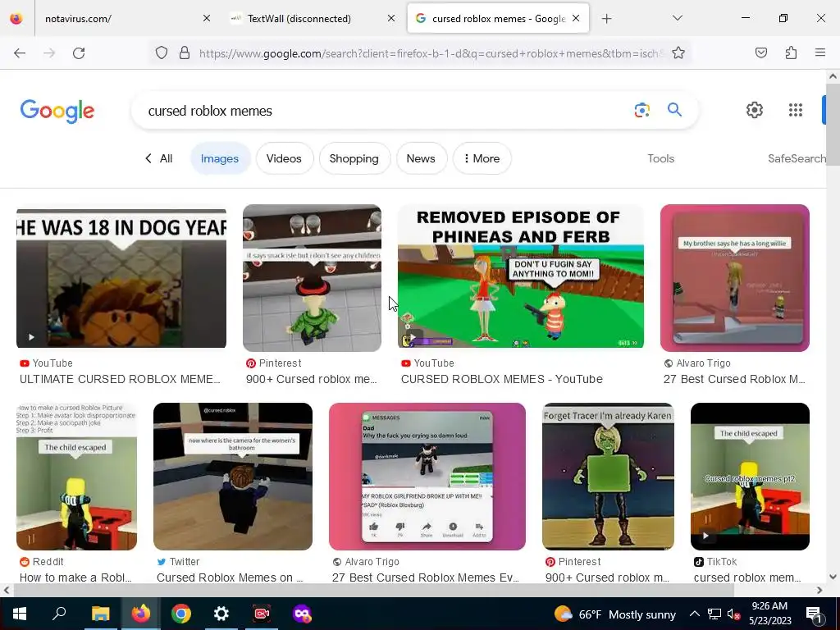Go to the Google homepage logo
Image resolution: width=840 pixels, height=630 pixels.
57,111
